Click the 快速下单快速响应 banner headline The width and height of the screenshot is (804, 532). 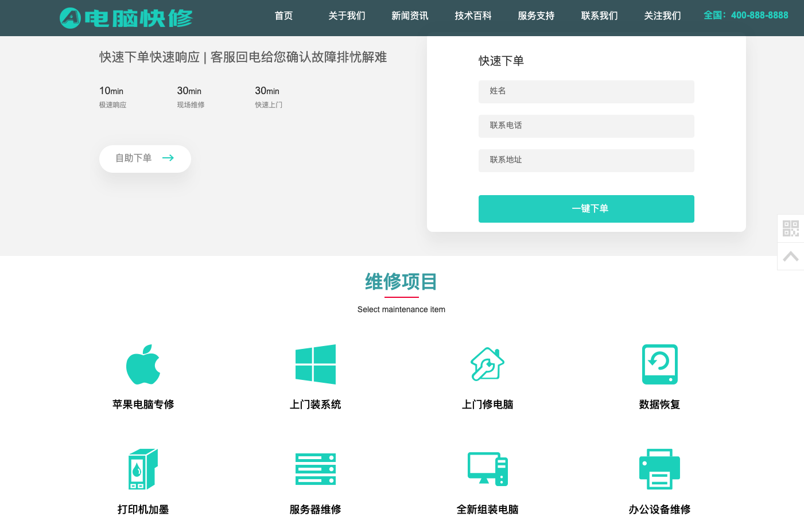pos(243,57)
